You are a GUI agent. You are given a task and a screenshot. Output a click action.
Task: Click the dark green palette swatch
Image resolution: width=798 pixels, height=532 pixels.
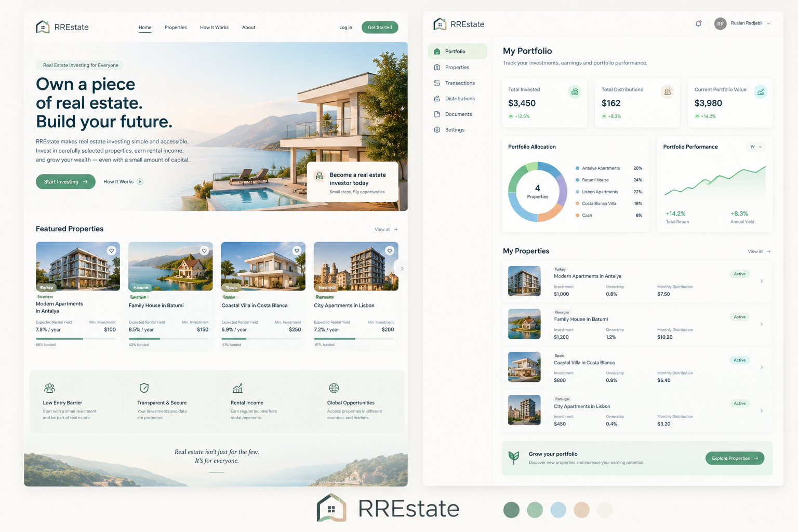pos(511,510)
